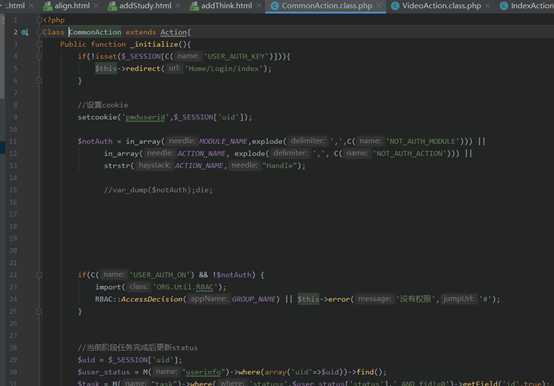
Task: Click the commented var_dump line
Action: pyautogui.click(x=158, y=190)
